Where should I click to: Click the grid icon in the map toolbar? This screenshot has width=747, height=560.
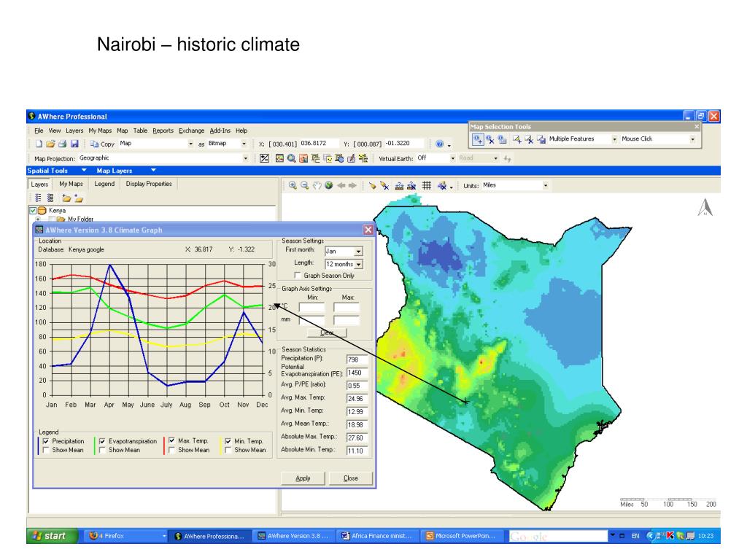point(427,186)
